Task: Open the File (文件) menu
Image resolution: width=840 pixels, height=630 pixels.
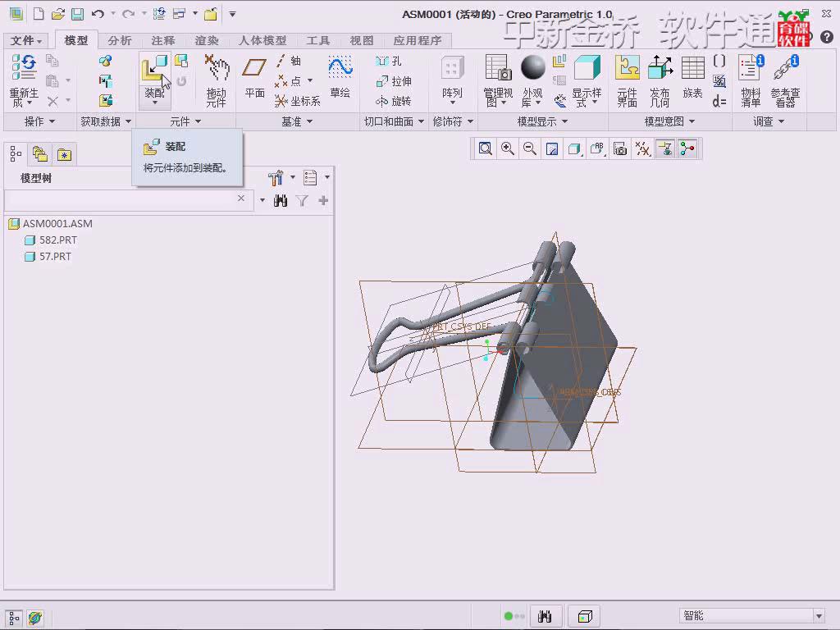Action: click(25, 40)
